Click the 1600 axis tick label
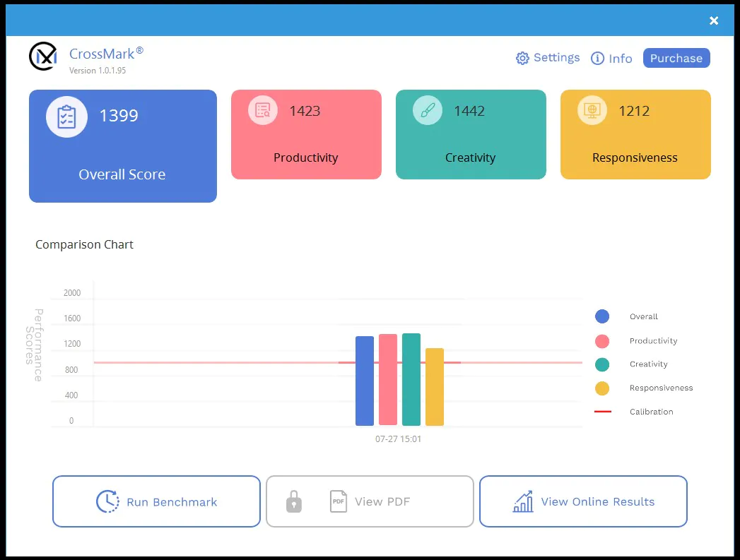 click(x=72, y=318)
